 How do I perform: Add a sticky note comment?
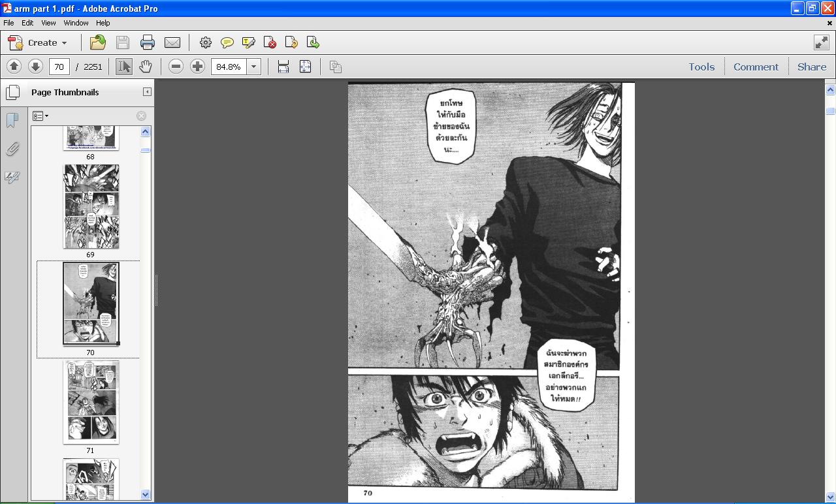coord(227,42)
